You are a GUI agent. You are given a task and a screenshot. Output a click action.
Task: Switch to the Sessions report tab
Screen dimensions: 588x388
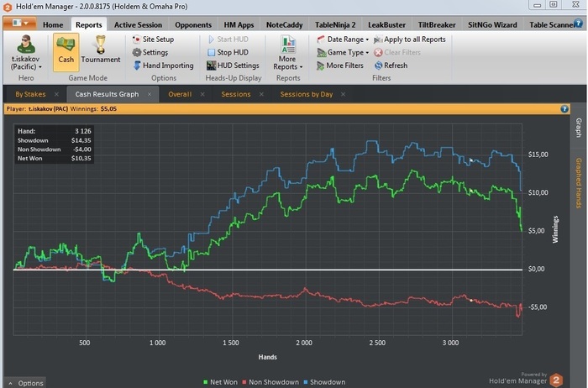(236, 94)
